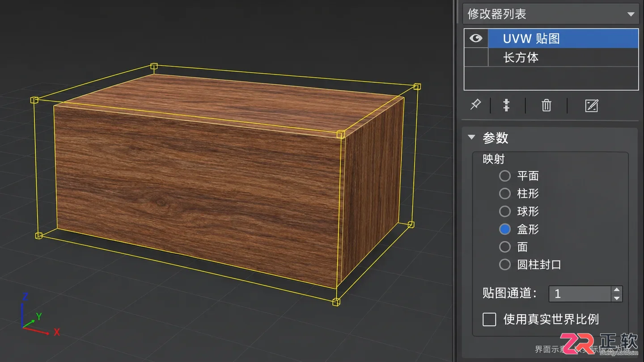Select the 面 mapping radio button
644x362 pixels.
click(505, 247)
